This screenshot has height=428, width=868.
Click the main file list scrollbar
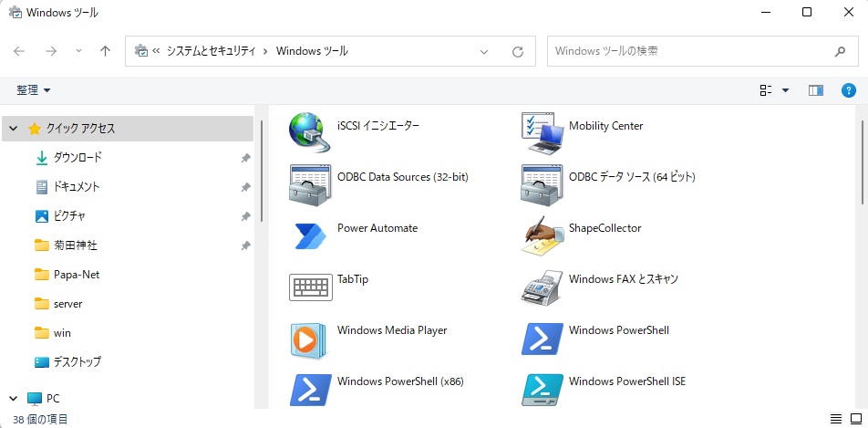(863, 162)
